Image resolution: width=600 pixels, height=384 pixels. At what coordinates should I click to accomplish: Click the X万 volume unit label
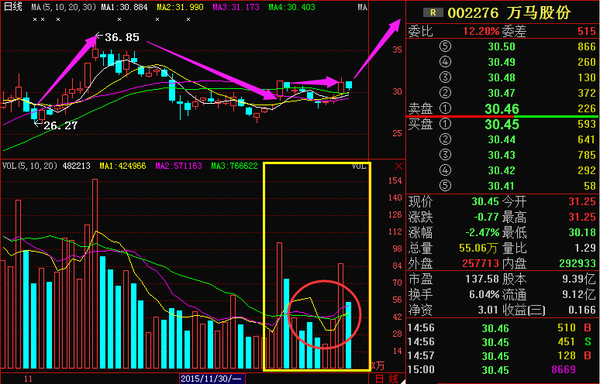[378, 366]
